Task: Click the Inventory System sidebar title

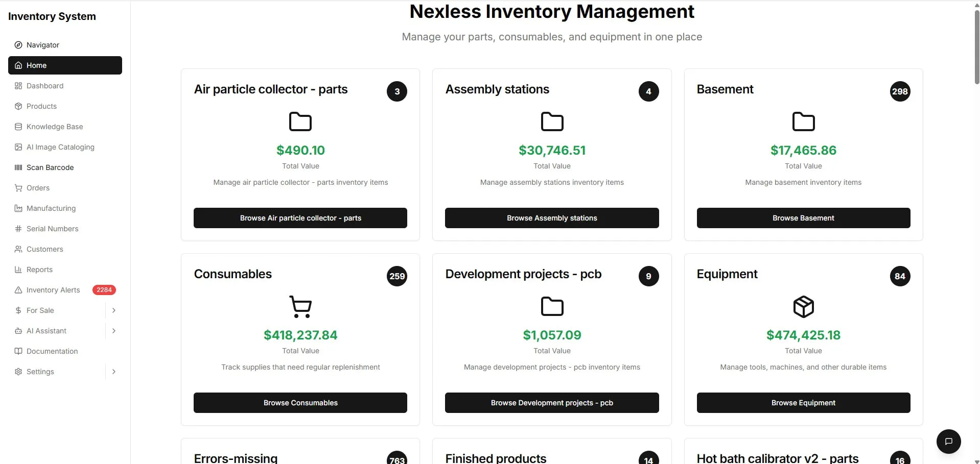Action: click(52, 16)
